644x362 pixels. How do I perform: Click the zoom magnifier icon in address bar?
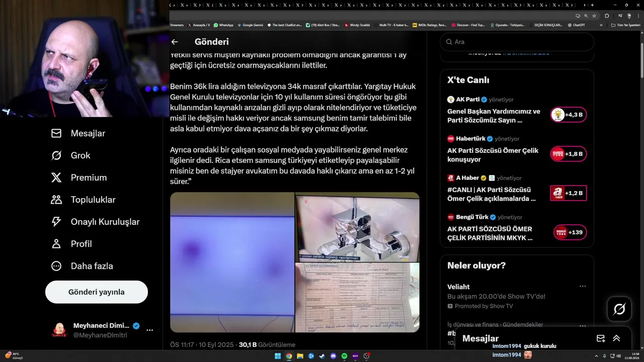(586, 16)
